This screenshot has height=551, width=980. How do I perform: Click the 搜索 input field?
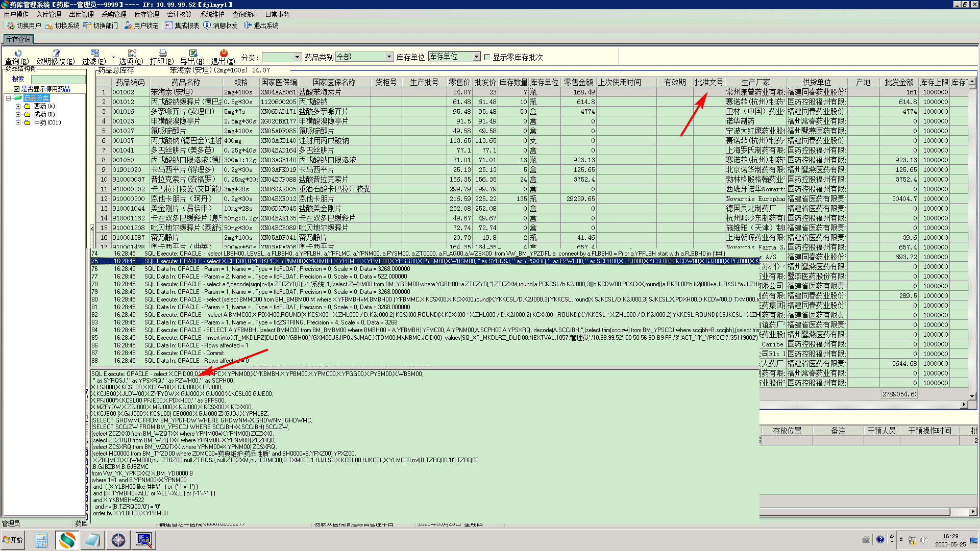pyautogui.click(x=58, y=79)
